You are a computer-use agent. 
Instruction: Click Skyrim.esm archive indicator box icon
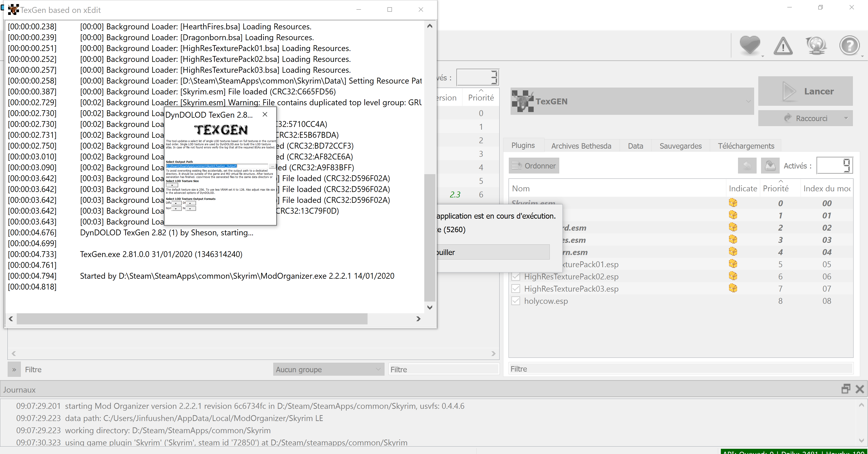tap(733, 203)
